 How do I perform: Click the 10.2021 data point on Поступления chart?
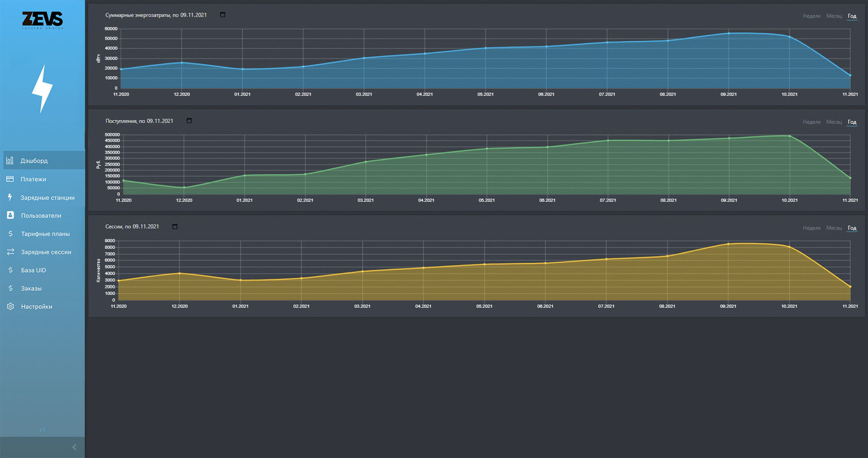pos(789,136)
